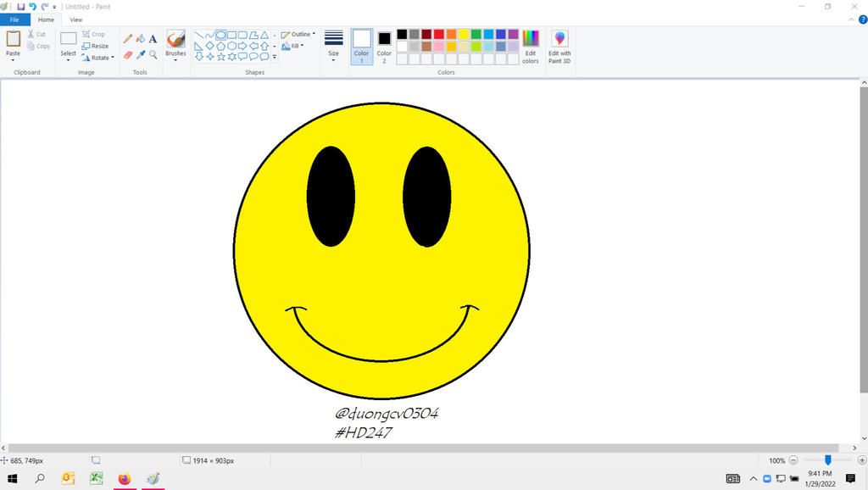Select the Color picker eyedropper tool

[141, 55]
